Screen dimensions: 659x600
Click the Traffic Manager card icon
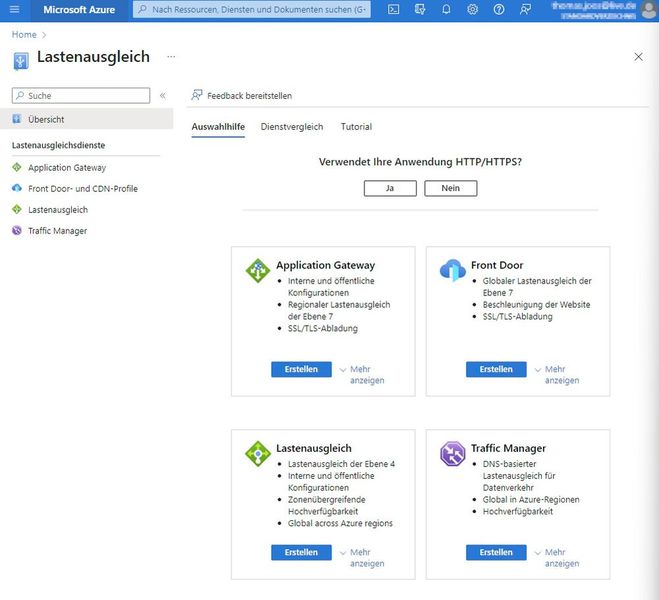pos(453,454)
